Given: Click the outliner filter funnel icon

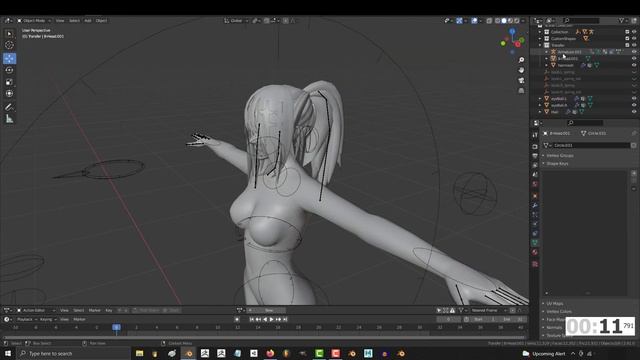Looking at the screenshot, I should tap(622, 20).
